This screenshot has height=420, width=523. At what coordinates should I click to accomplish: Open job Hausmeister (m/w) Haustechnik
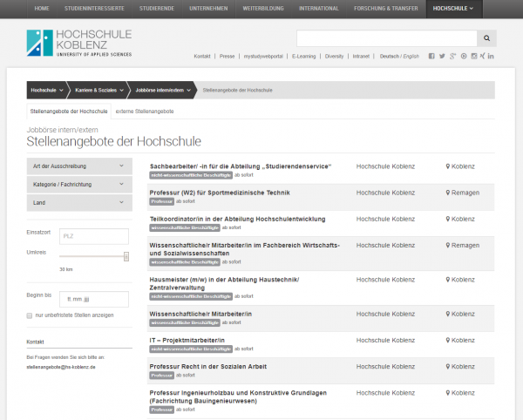pos(224,283)
